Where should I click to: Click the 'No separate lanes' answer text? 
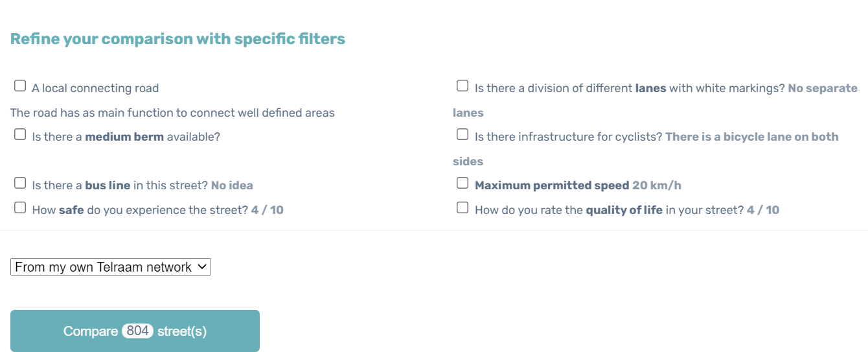point(822,88)
